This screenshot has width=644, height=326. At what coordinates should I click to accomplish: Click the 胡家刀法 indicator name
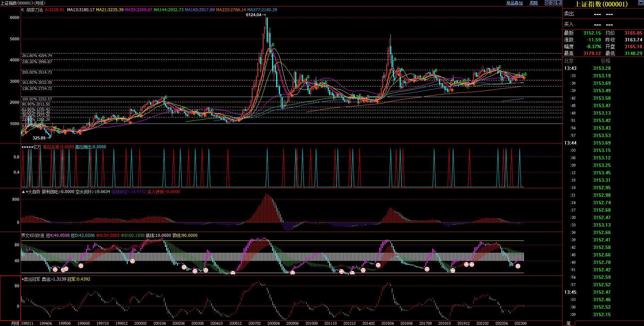[x=35, y=10]
